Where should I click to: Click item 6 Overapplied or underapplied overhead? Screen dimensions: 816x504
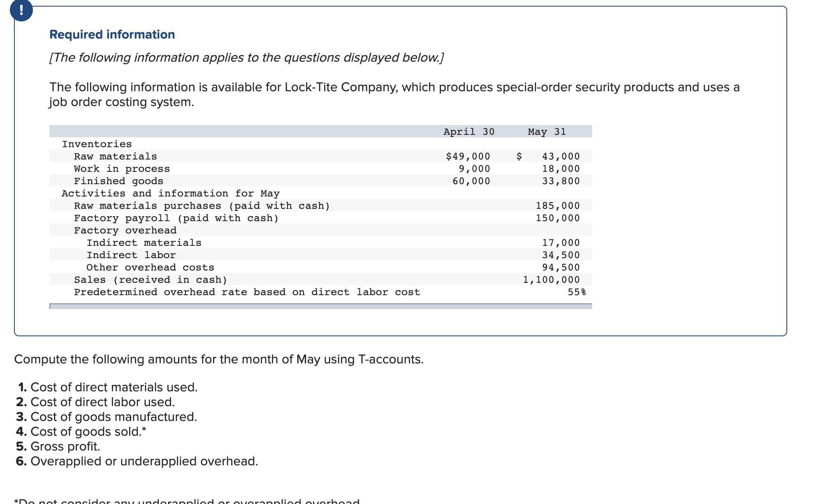[x=137, y=461]
